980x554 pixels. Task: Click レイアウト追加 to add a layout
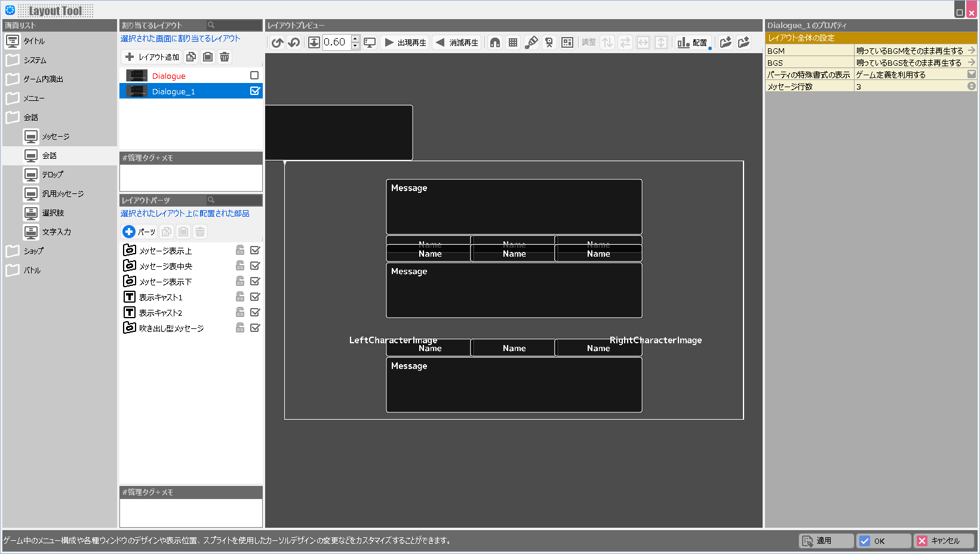click(x=153, y=57)
